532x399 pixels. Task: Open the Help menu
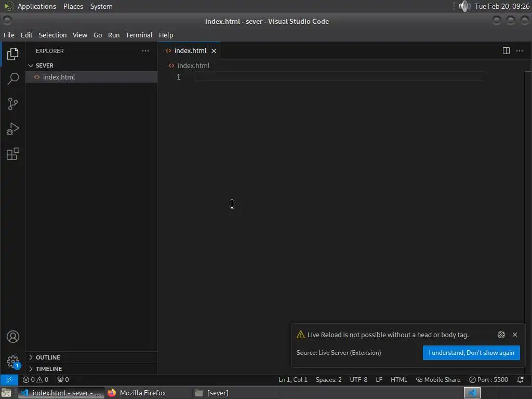click(166, 35)
